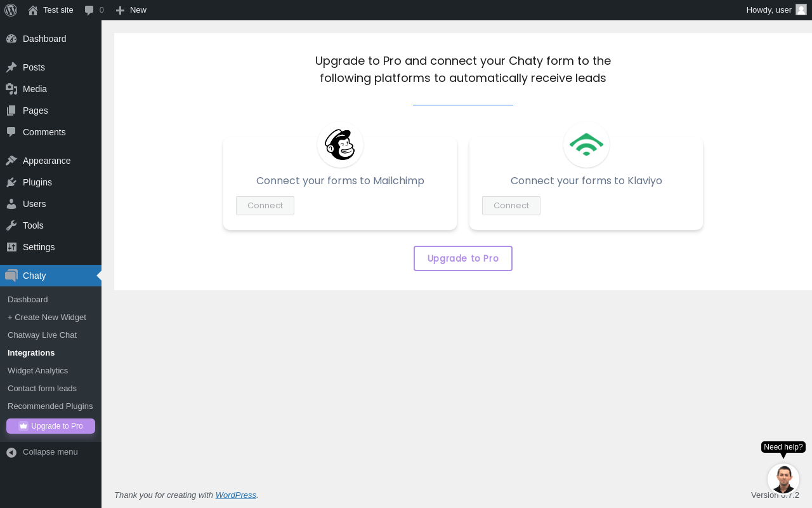The height and width of the screenshot is (508, 812).
Task: Follow the WordPress footer link
Action: point(235,495)
